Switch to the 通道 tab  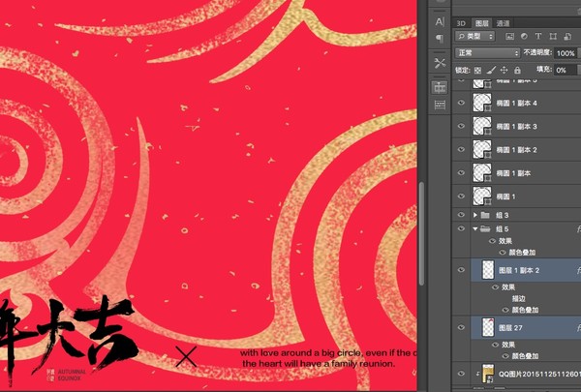coord(504,23)
